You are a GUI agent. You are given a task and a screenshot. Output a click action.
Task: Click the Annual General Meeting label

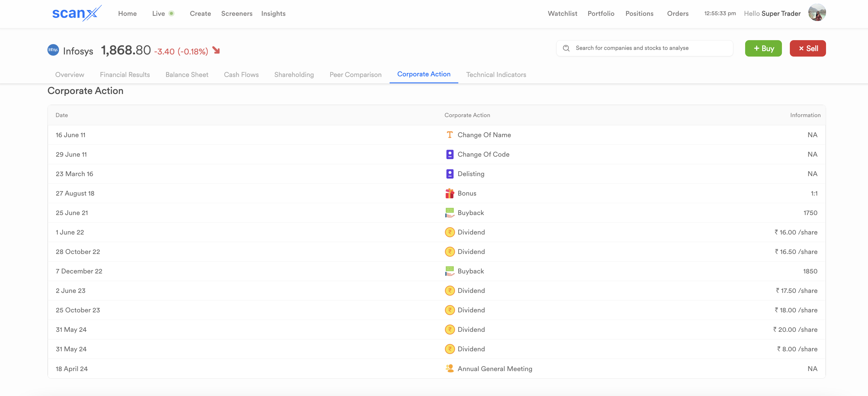pos(495,369)
